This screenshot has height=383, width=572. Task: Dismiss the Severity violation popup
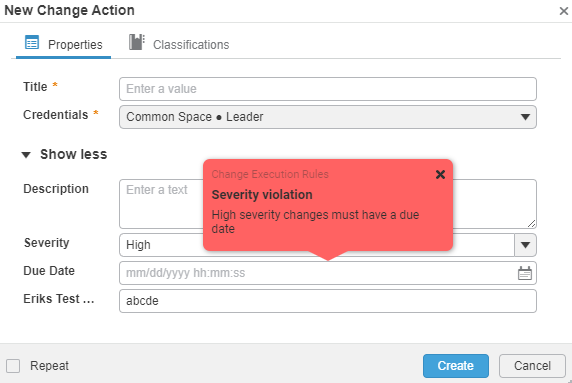coord(440,174)
